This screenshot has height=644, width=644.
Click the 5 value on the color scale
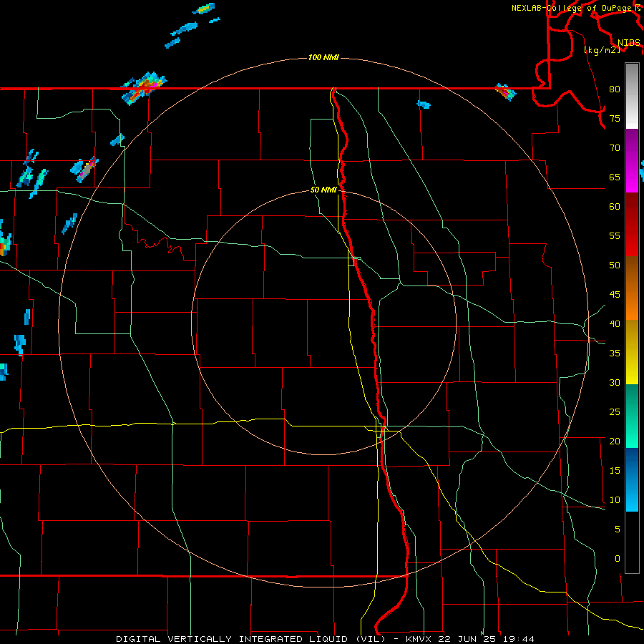tap(618, 530)
